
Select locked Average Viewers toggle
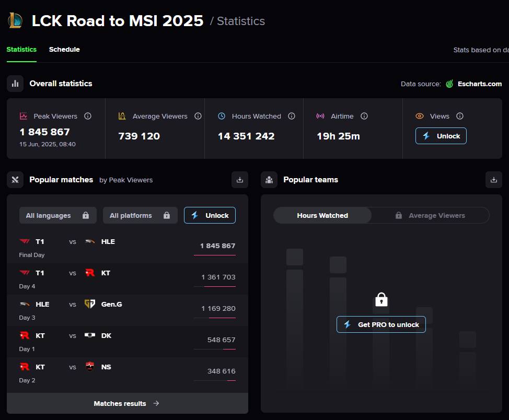[430, 215]
